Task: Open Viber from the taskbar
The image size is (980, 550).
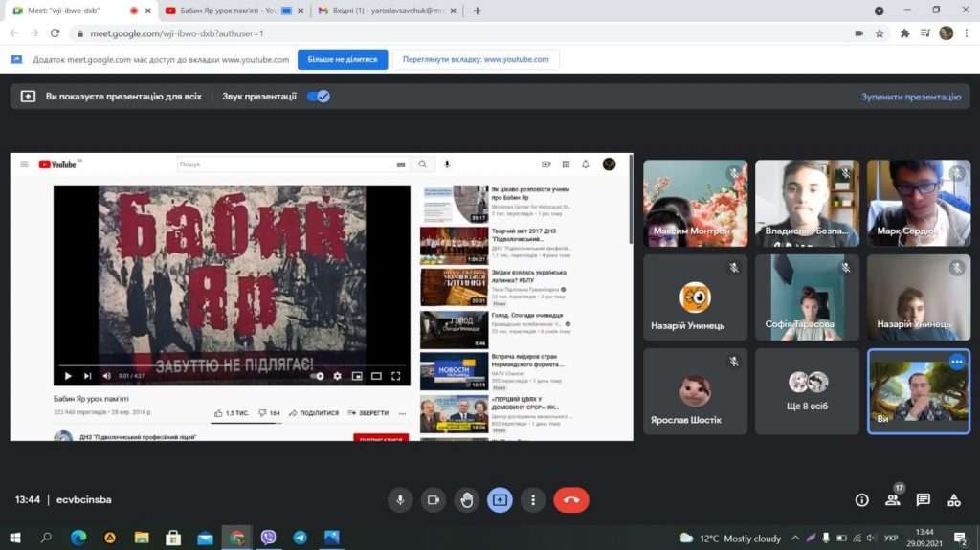Action: click(268, 538)
